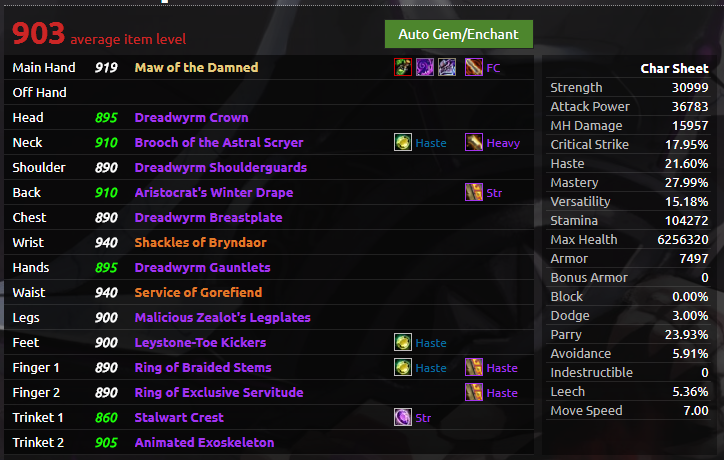This screenshot has height=460, width=724.
Task: Select the Animated Exoskeleton trinket link
Action: pyautogui.click(x=204, y=442)
